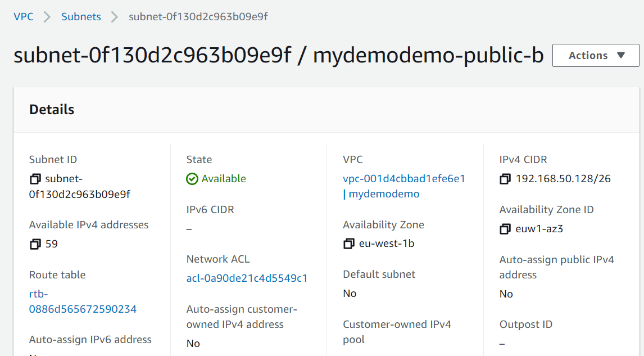The image size is (644, 356).
Task: Click the current subnet ID in the breadcrumb
Action: 198,17
